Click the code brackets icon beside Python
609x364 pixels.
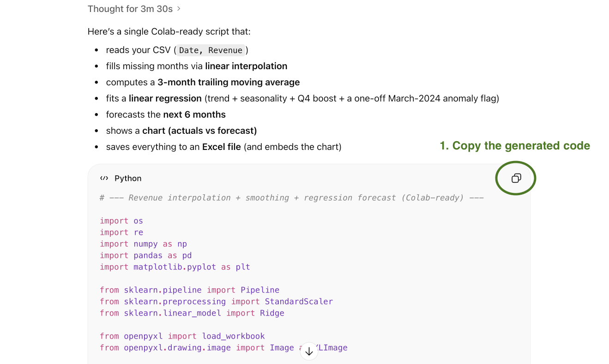pyautogui.click(x=104, y=179)
